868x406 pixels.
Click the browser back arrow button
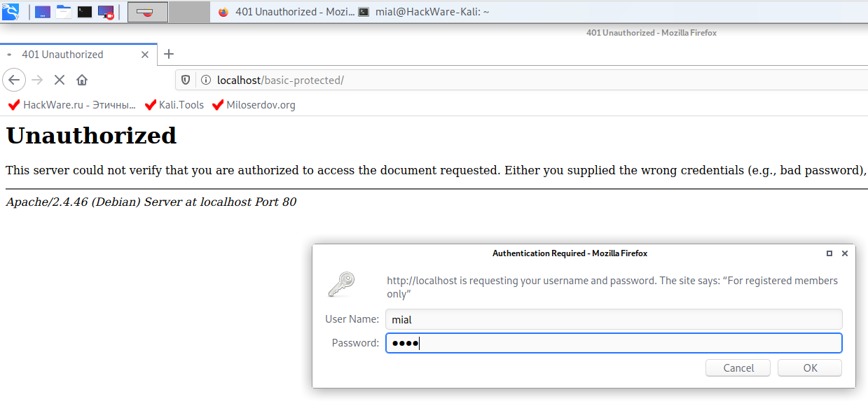14,80
